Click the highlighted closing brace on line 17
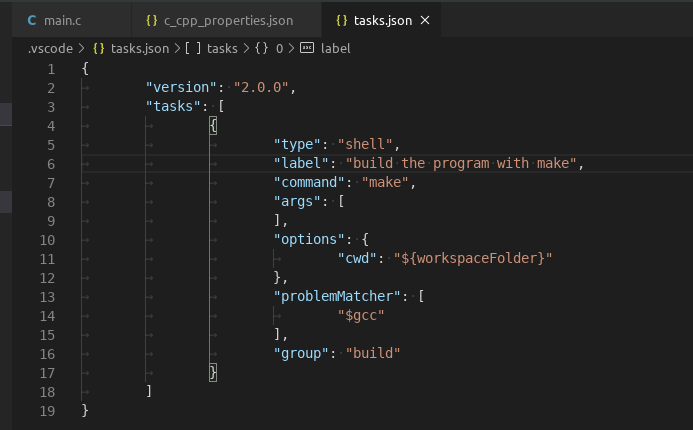The image size is (693, 430). pyautogui.click(x=213, y=373)
